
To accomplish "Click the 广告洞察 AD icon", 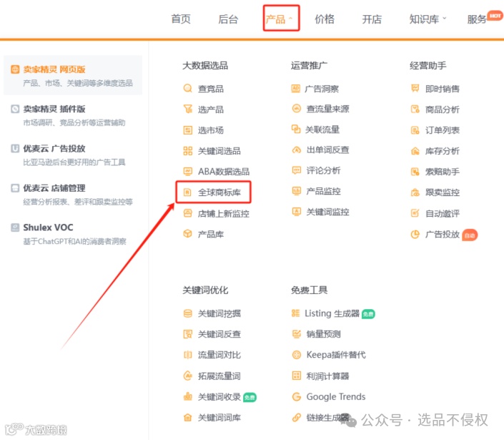I will coord(296,89).
